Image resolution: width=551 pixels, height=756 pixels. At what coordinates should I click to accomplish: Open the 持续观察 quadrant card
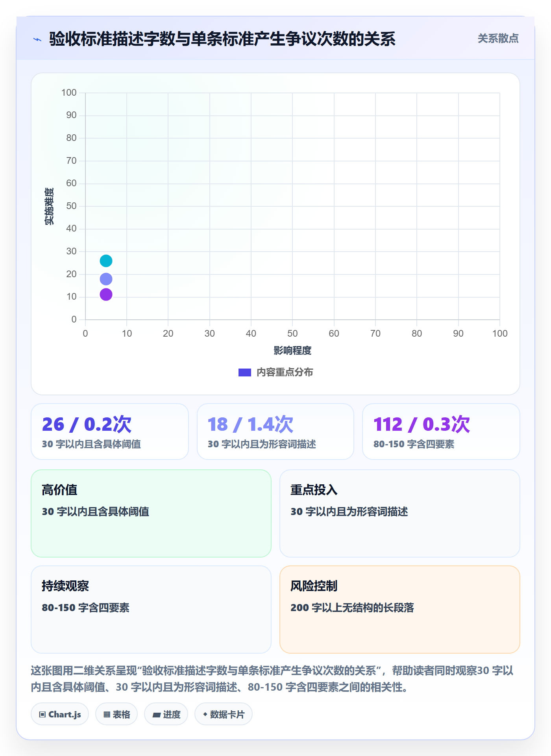(151, 610)
